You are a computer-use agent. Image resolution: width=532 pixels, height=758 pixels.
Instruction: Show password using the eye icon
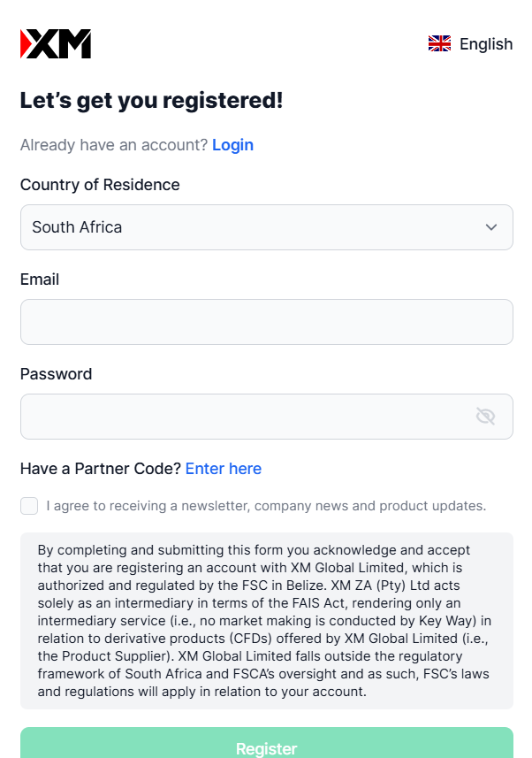(x=485, y=417)
